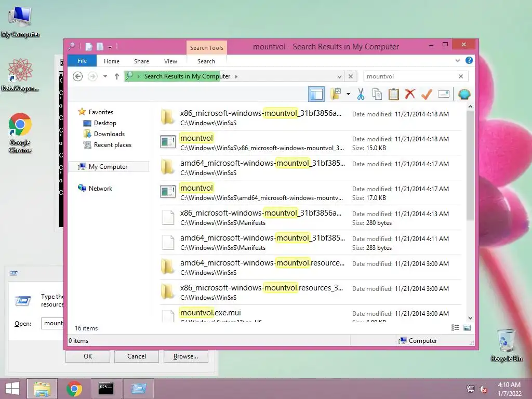Click the New folder quick access icon
The image size is (532, 399).
tap(100, 47)
